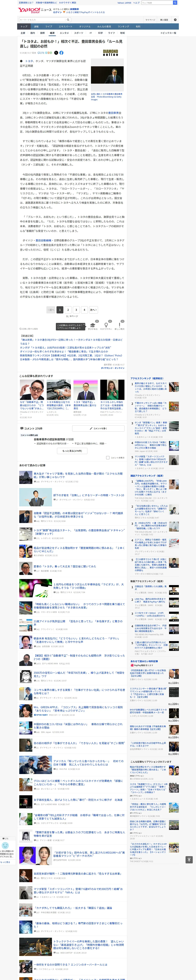Select ライブ in the navigation bar

pos(49,27)
